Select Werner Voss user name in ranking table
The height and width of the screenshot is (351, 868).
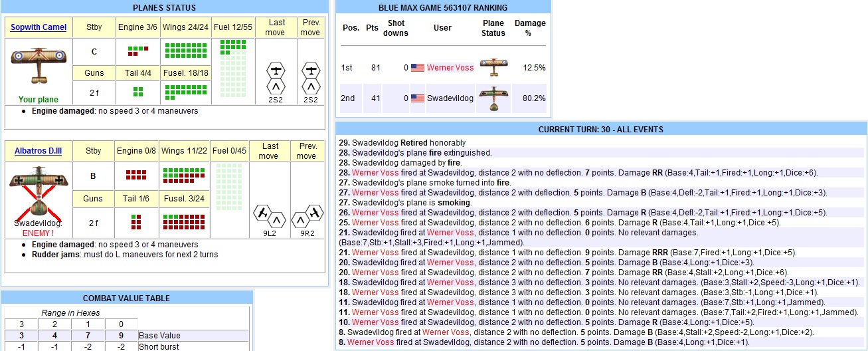[450, 68]
